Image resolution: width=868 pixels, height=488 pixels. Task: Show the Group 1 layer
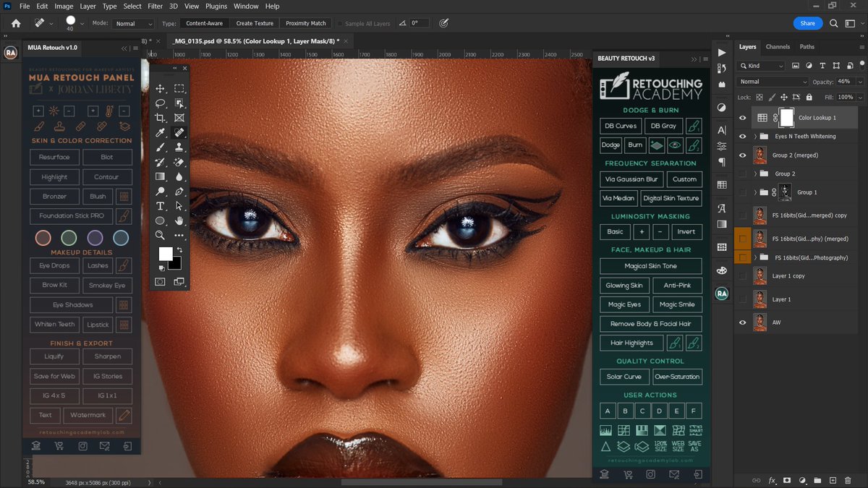click(x=742, y=192)
